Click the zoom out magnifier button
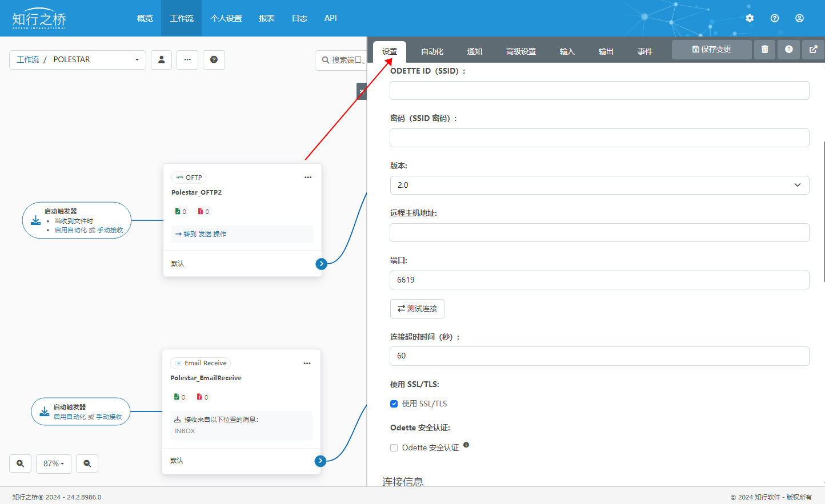825x504 pixels. click(87, 463)
